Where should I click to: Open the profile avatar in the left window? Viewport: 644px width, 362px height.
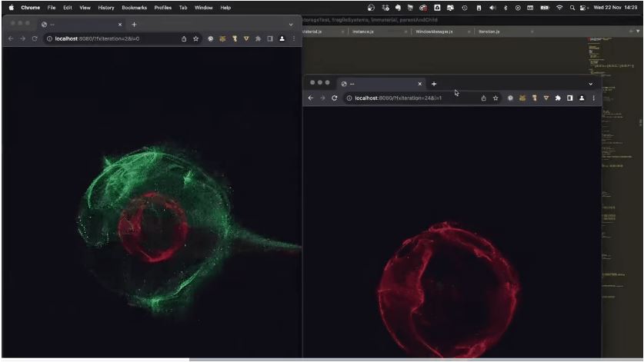[x=282, y=38]
